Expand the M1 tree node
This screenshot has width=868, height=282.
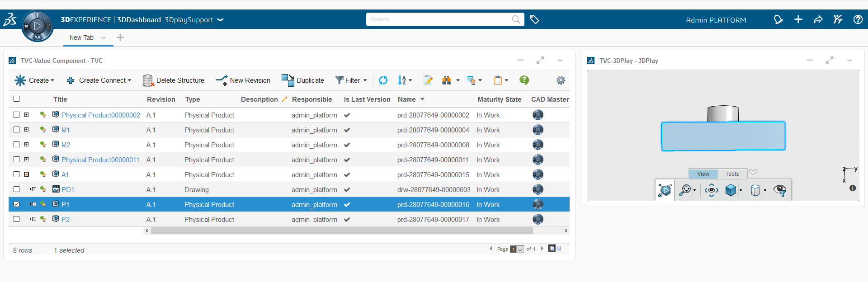point(27,130)
